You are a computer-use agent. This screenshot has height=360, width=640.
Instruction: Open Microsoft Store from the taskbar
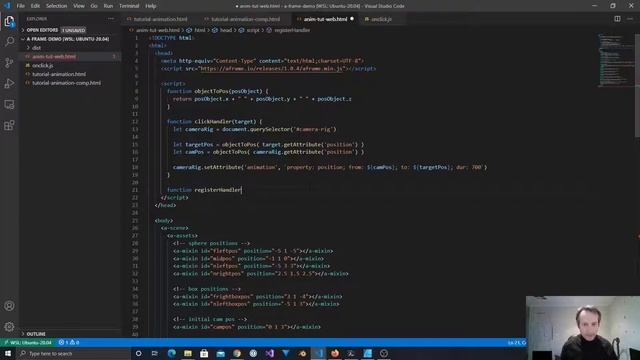coord(204,353)
